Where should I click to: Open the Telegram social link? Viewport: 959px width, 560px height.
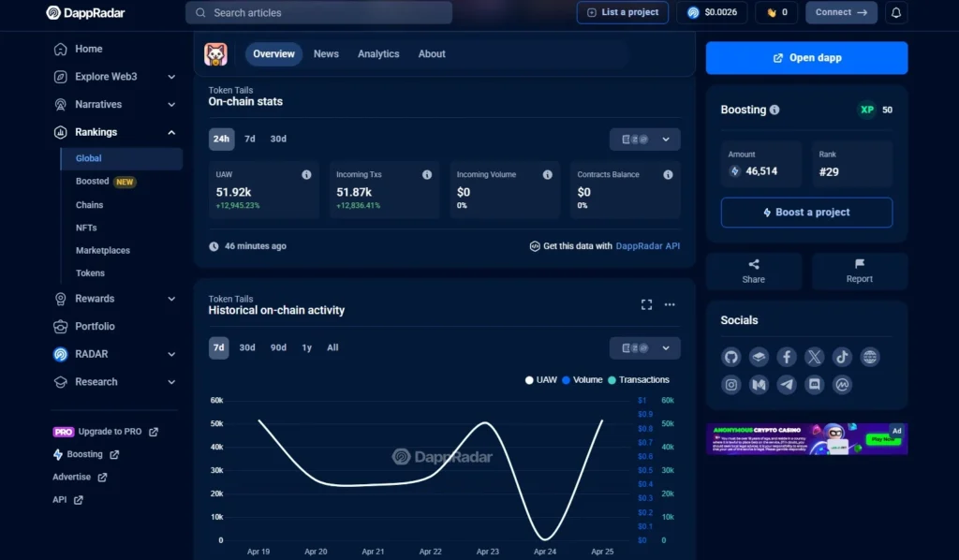click(787, 385)
